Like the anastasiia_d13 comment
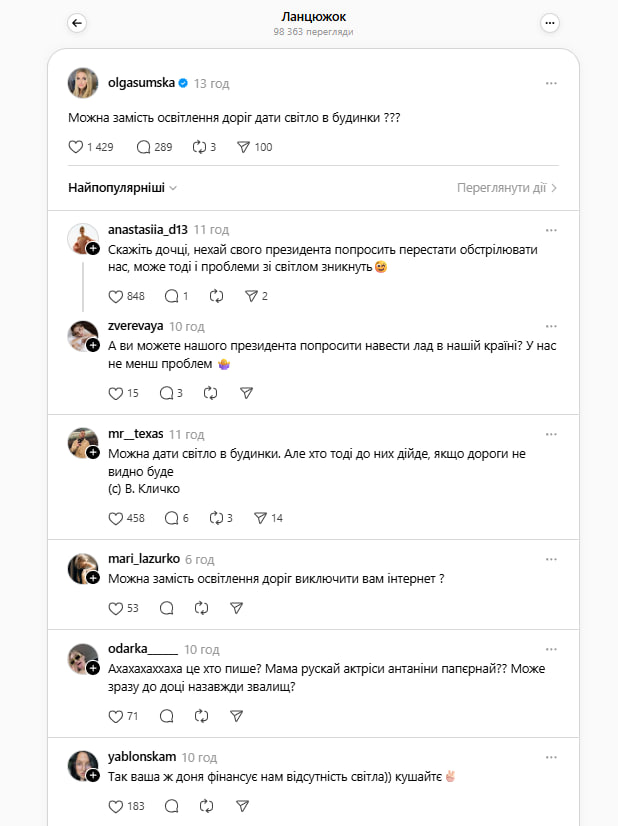The image size is (618, 826). tap(115, 296)
